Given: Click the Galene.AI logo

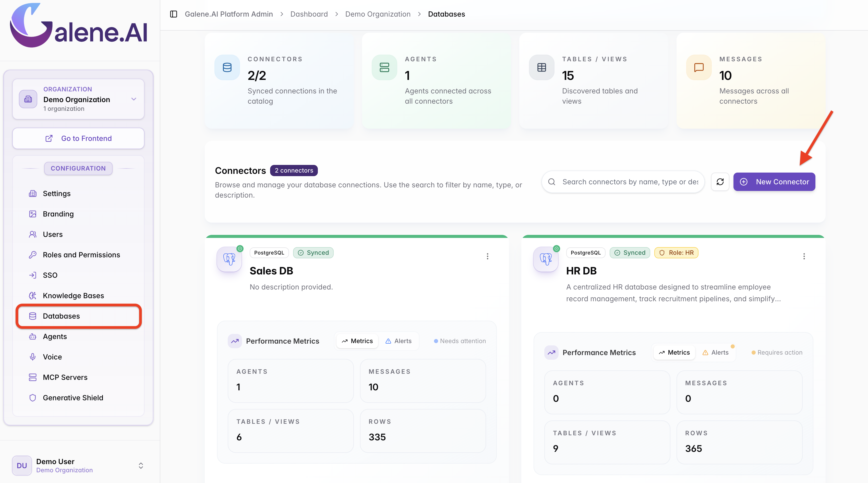Looking at the screenshot, I should coord(79,26).
